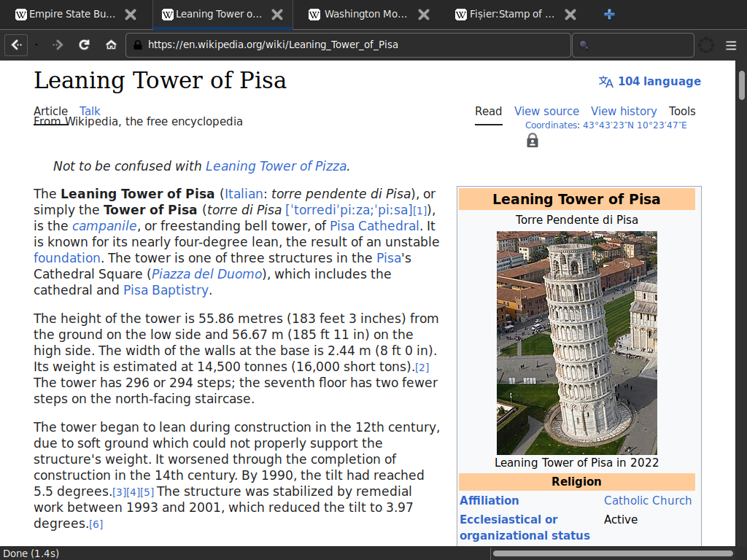Close the Fișier:Stamp tab
This screenshot has height=560, width=747.
(570, 15)
